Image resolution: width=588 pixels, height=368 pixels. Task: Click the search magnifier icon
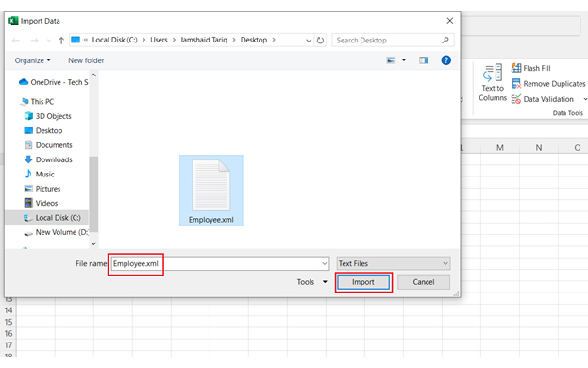click(x=445, y=40)
